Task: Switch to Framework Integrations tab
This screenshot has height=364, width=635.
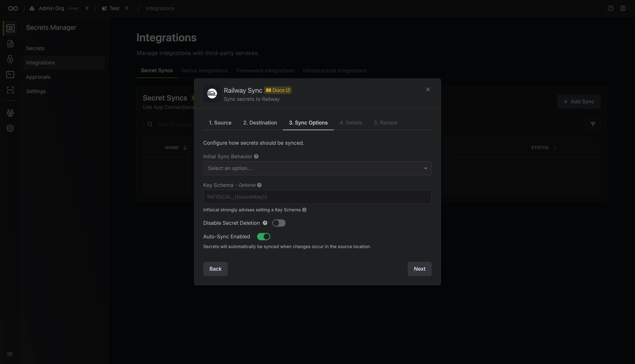Action: 265,71
